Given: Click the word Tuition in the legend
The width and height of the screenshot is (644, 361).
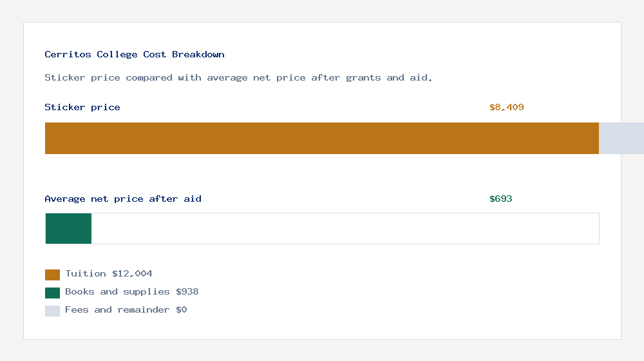Looking at the screenshot, I should coord(86,273).
